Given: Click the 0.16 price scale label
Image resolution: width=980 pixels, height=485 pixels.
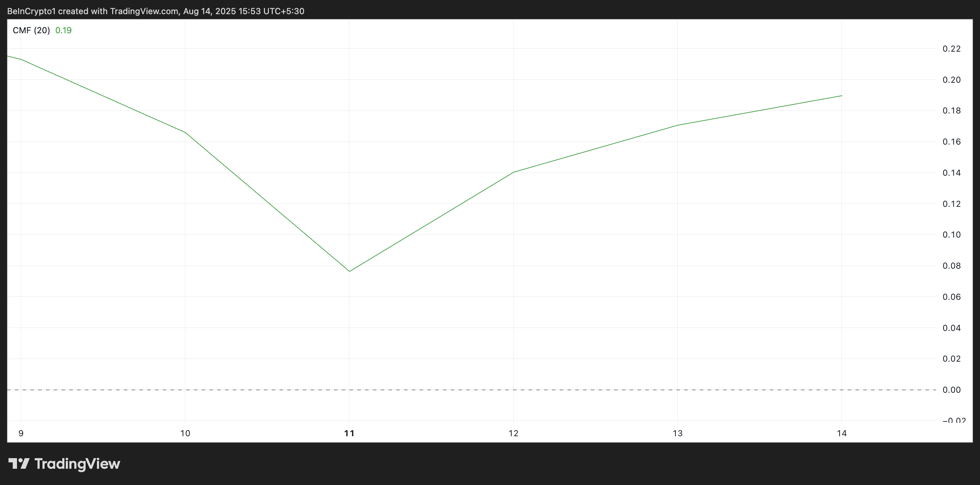Looking at the screenshot, I should point(951,142).
